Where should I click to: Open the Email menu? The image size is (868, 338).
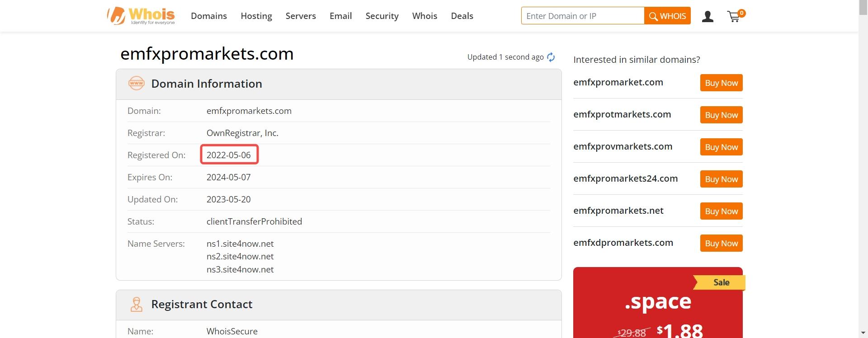[340, 16]
